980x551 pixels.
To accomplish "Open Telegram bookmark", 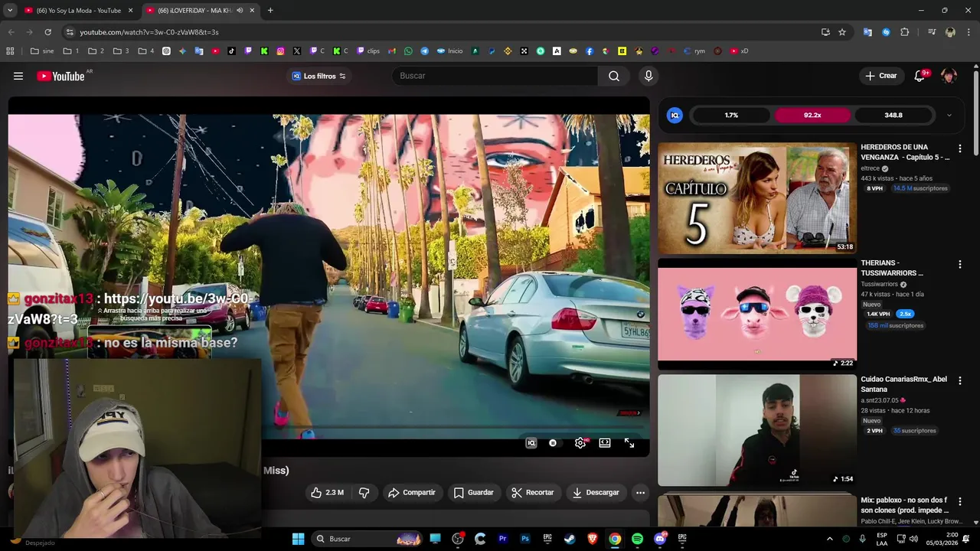I will (x=425, y=51).
